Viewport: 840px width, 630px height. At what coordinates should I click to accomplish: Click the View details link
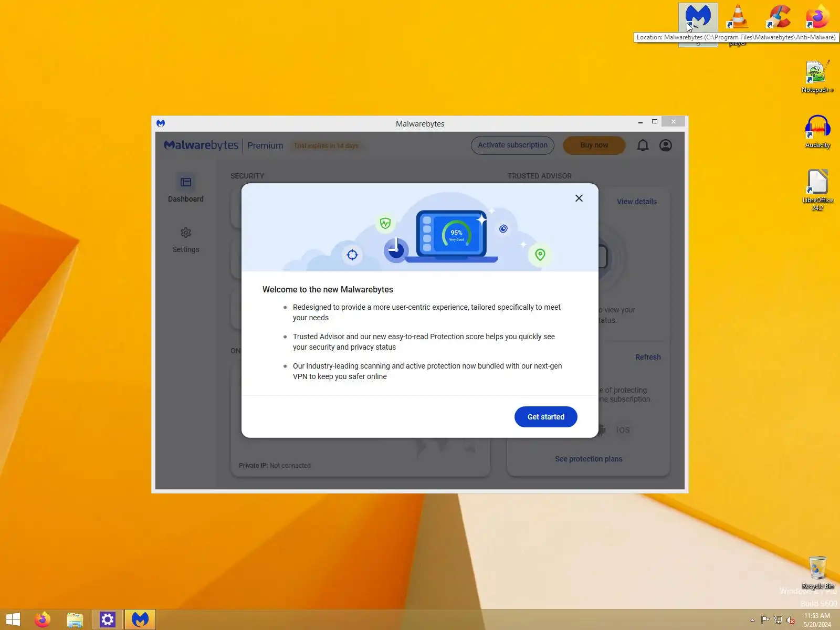coord(637,202)
